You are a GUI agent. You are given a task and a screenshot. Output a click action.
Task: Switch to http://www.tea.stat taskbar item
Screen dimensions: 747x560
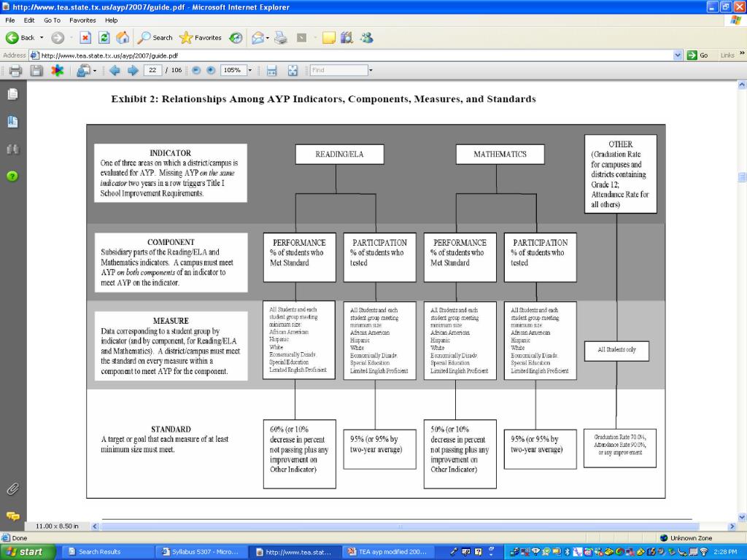point(294,552)
